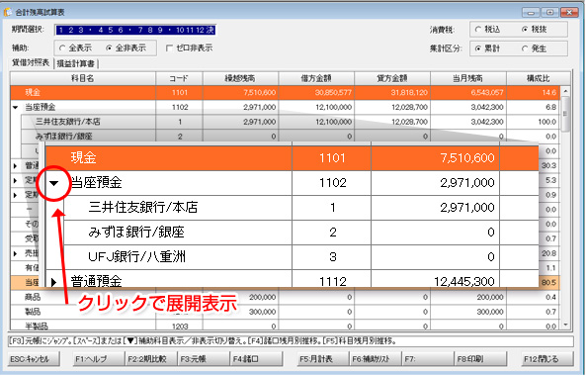This screenshot has width=588, height=376.
Task: Click code 1203 cell
Action: [179, 327]
